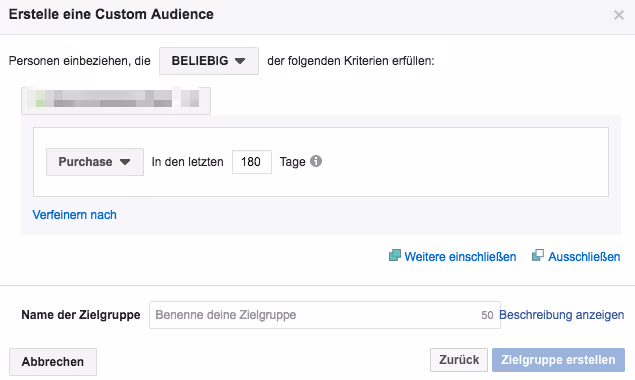
Task: Select the Ausschließen link
Action: click(584, 256)
